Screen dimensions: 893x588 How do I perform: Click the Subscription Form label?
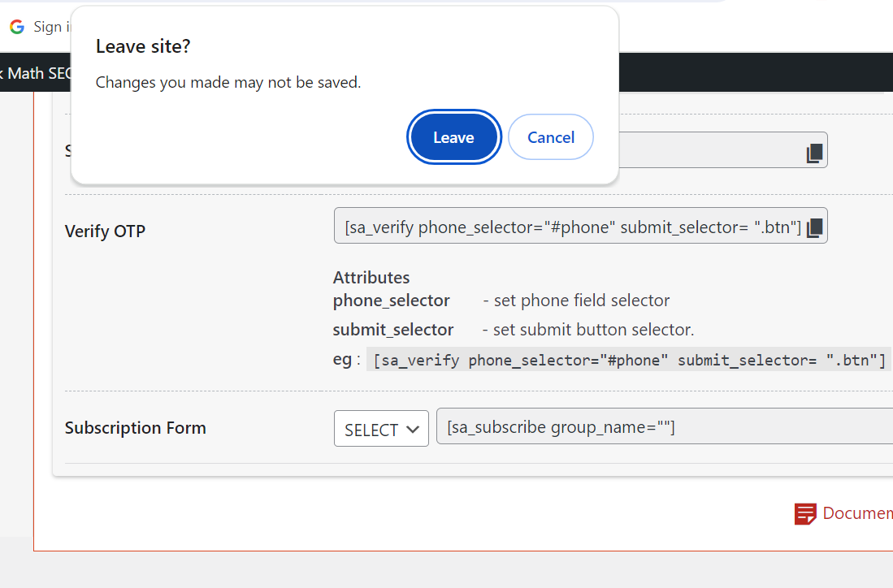click(135, 427)
